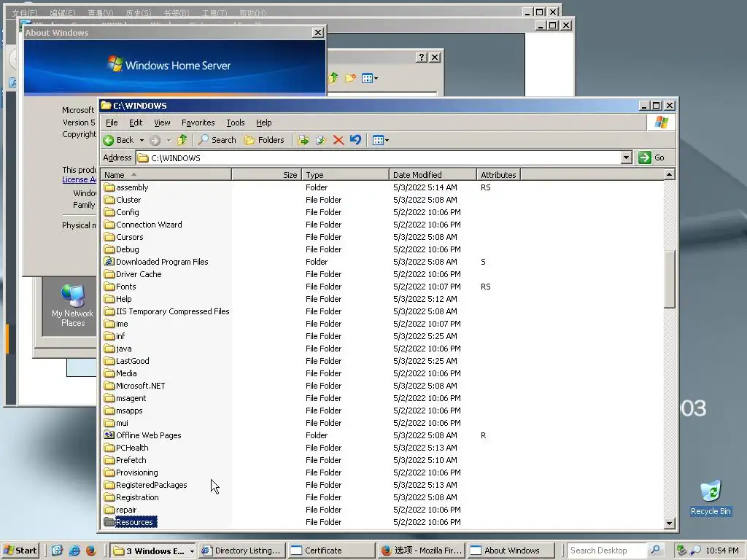Click the Search Desktop magnifier icon
The width and height of the screenshot is (747, 560).
(x=656, y=551)
